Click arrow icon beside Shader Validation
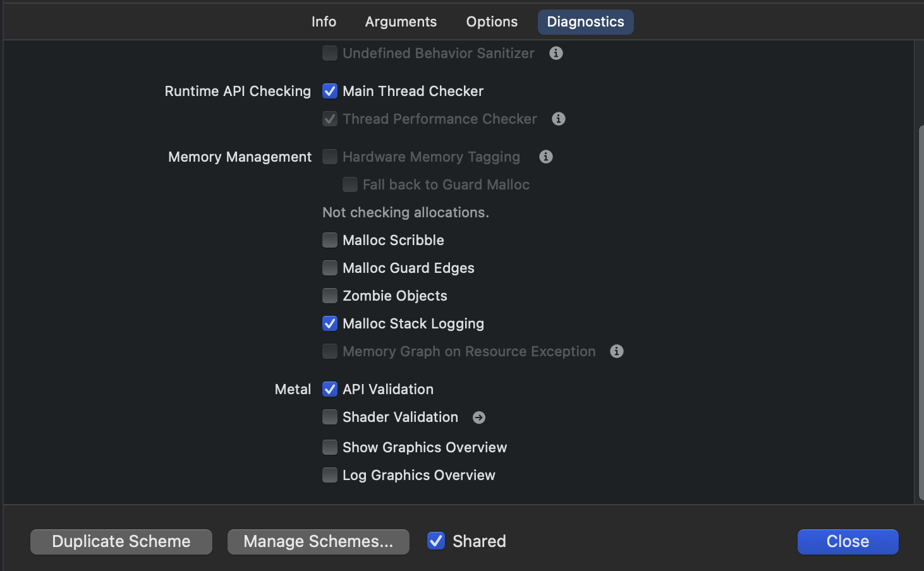924x571 pixels. pyautogui.click(x=479, y=418)
